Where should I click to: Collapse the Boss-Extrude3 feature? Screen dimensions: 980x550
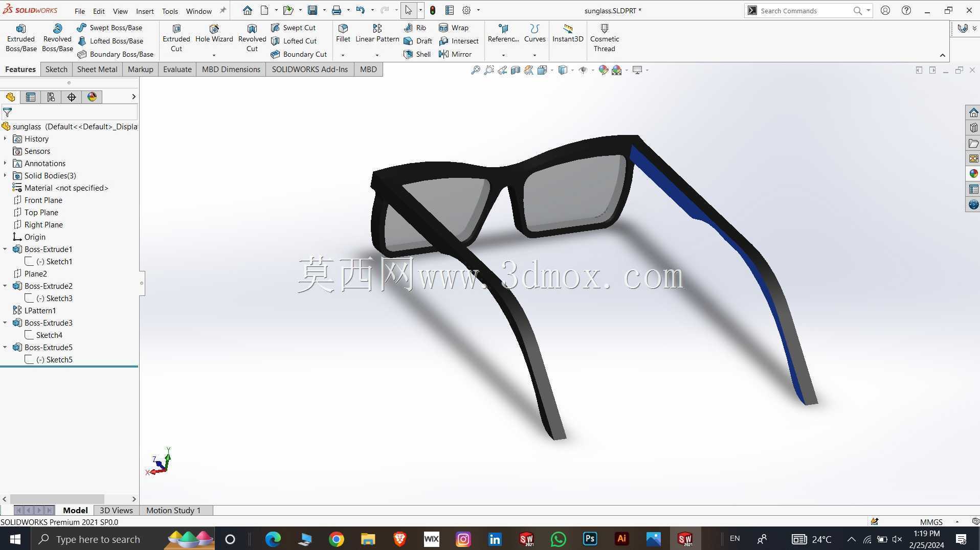(5, 323)
